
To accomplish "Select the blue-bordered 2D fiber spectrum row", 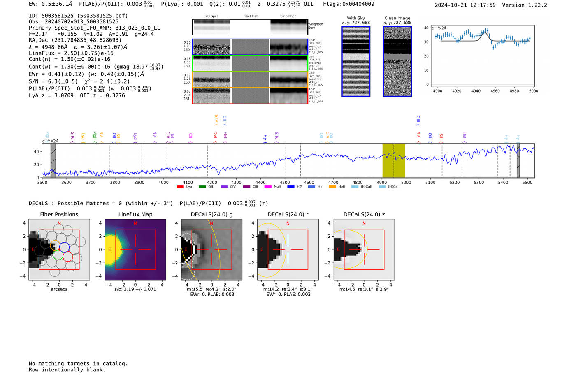I will (x=250, y=47).
